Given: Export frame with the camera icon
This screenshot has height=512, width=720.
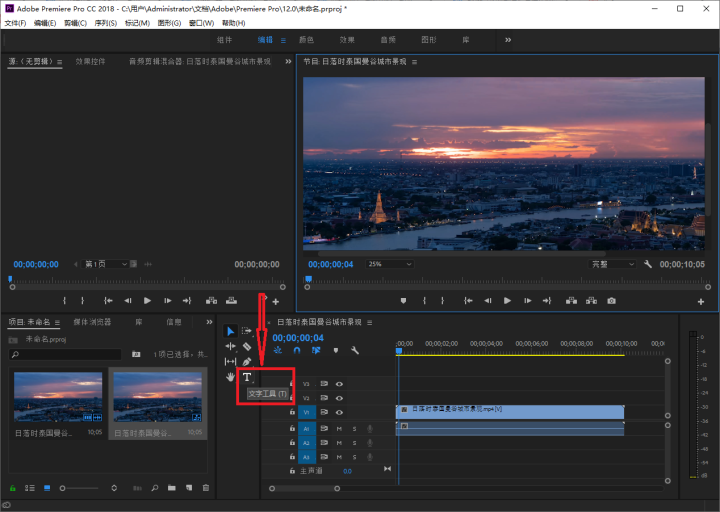Looking at the screenshot, I should [611, 301].
